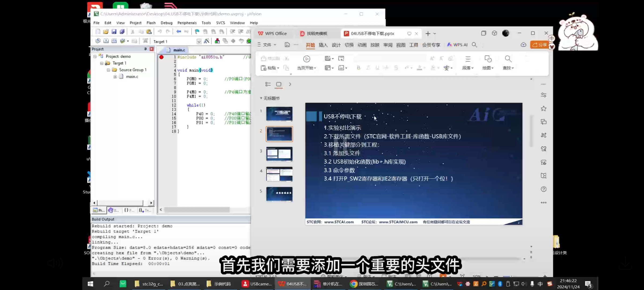Close the µVision Project panel
The width and height of the screenshot is (644, 290).
[x=152, y=49]
